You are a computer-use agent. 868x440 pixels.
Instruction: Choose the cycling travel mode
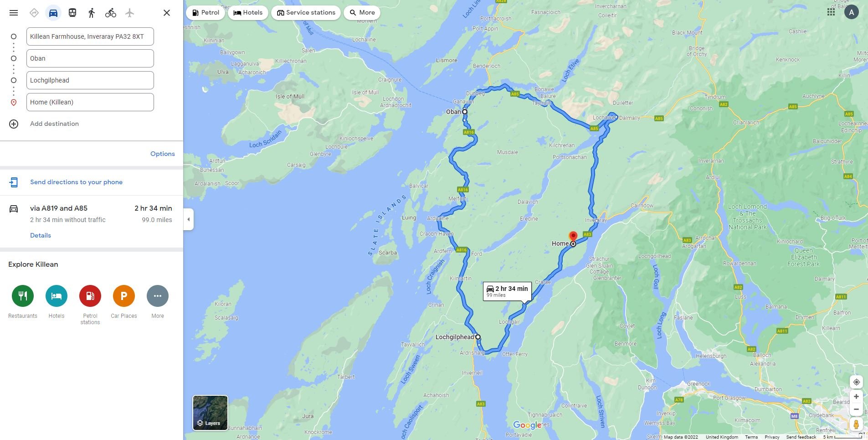(x=111, y=13)
